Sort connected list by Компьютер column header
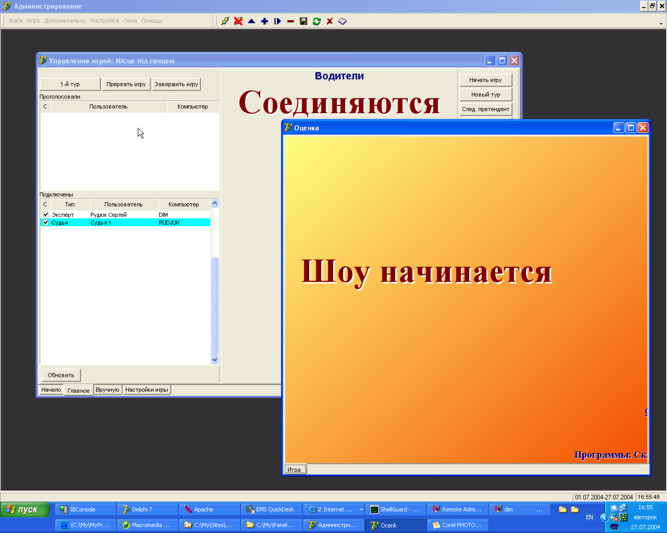This screenshot has height=533, width=667. 183,204
